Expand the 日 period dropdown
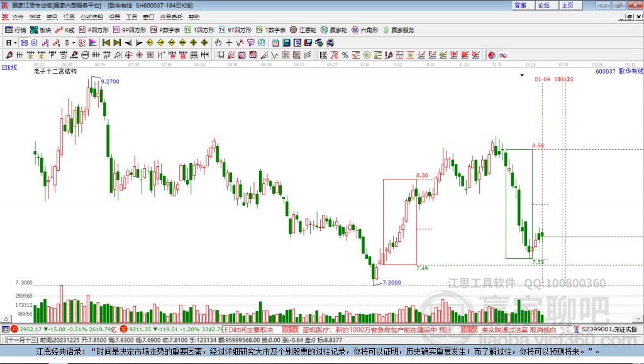The image size is (644, 364). point(15,43)
